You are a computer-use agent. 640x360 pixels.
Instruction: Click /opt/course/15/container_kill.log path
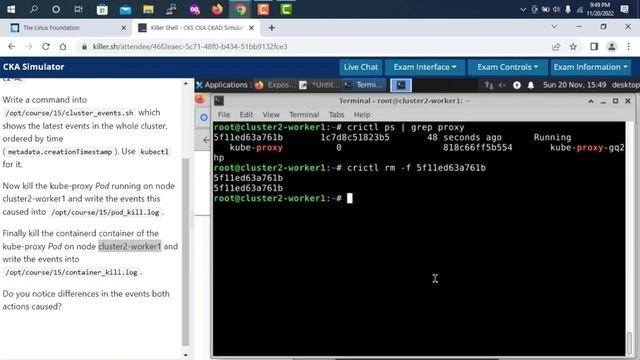[71, 272]
